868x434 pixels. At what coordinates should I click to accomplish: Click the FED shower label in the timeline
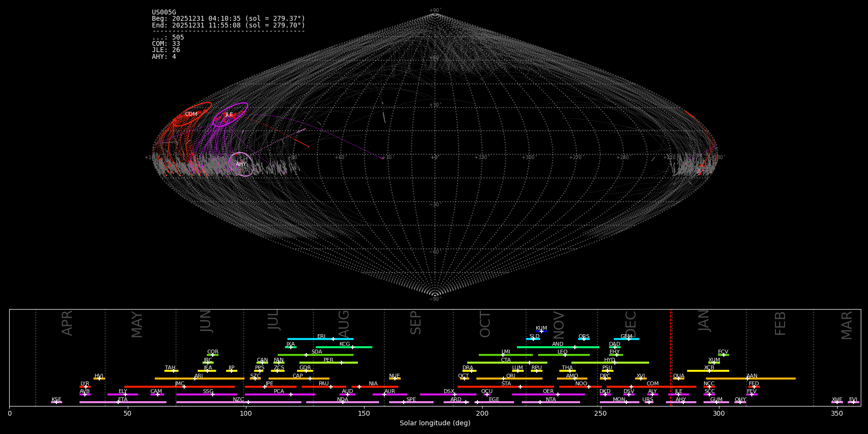[754, 384]
